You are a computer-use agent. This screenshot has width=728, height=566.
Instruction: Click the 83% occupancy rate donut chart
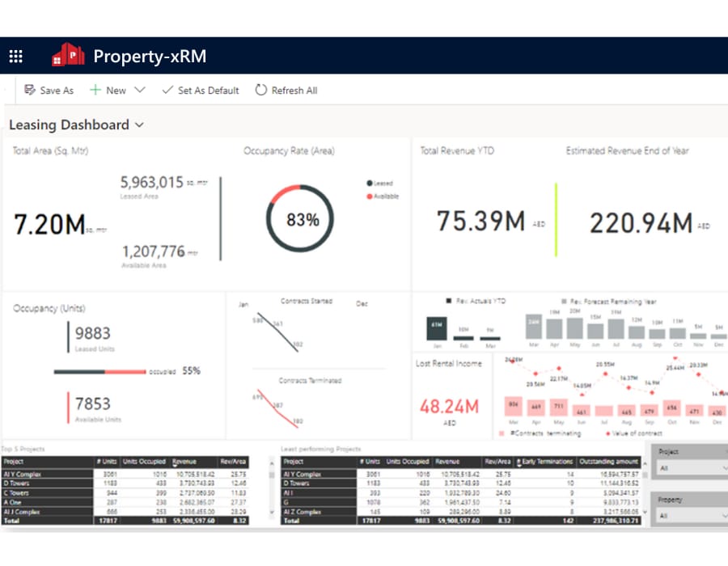pyautogui.click(x=303, y=219)
